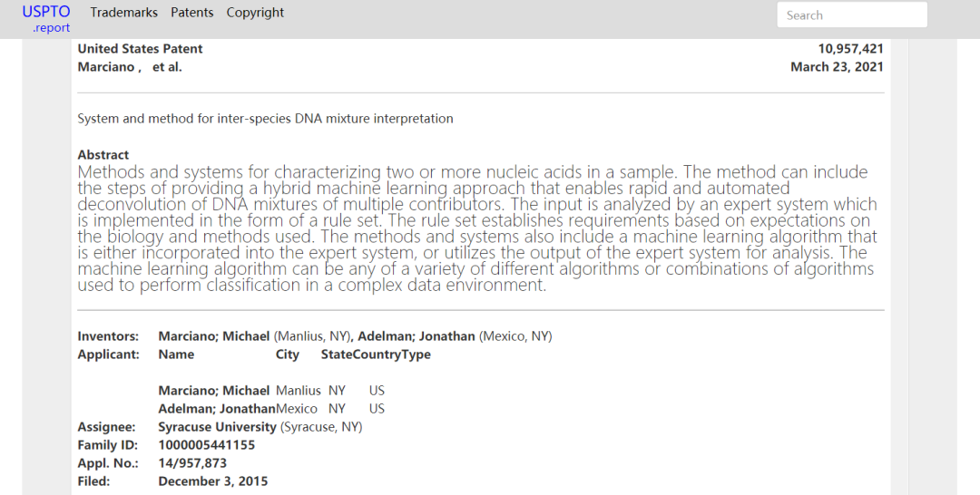Select inventor Marciano; Michael in Inventors row

214,336
